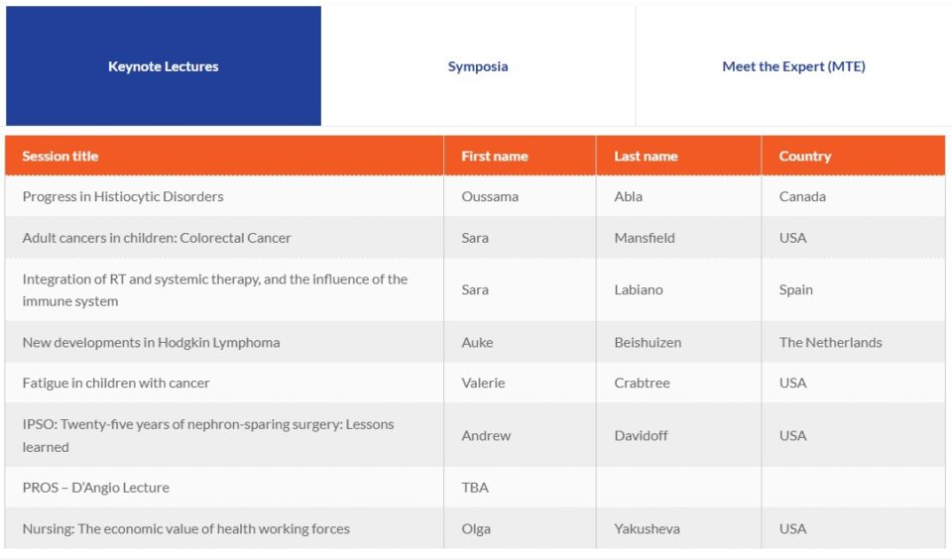
Task: Click Adult cancers in children: Colorectal Cancer
Action: coord(157,238)
